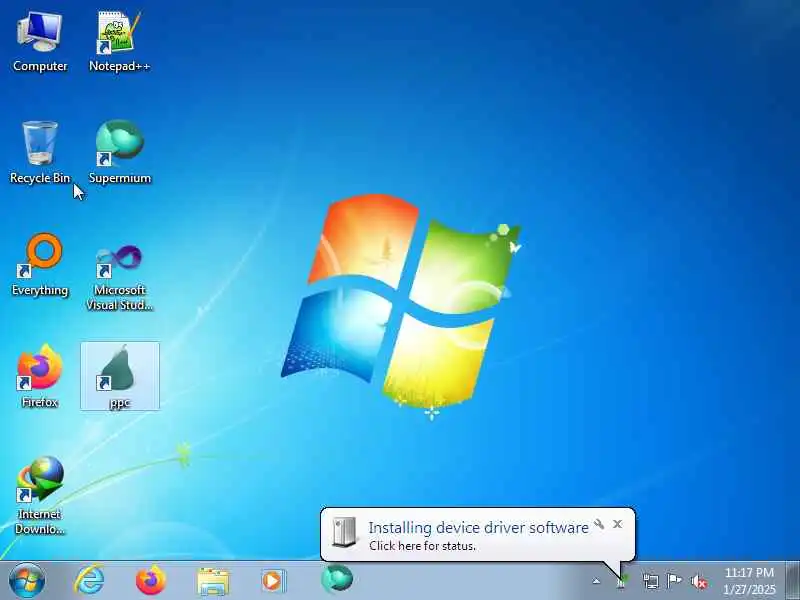Select the Supermium desktop shortcut
Viewport: 800px width, 600px height.
click(119, 152)
